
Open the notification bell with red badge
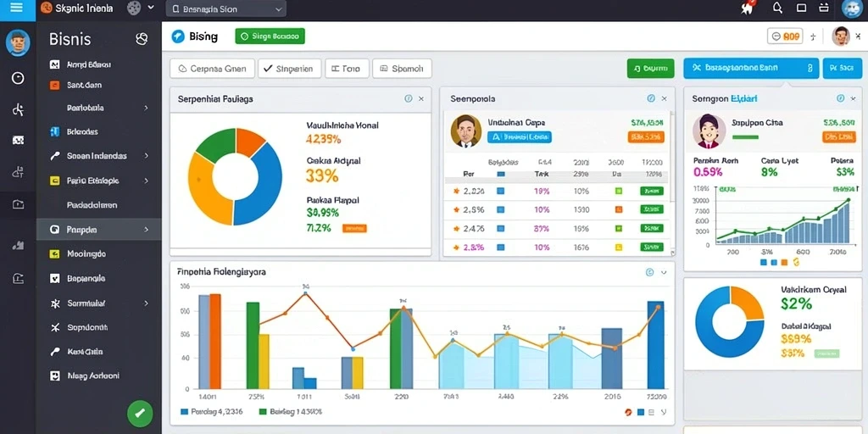pos(748,8)
